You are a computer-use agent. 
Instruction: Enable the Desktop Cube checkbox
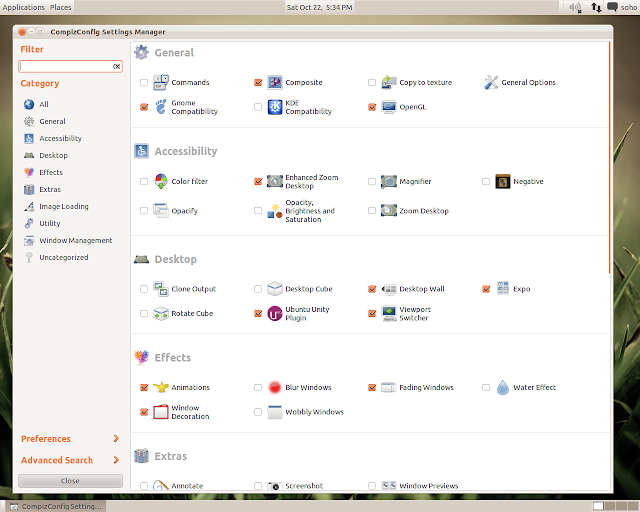click(258, 289)
